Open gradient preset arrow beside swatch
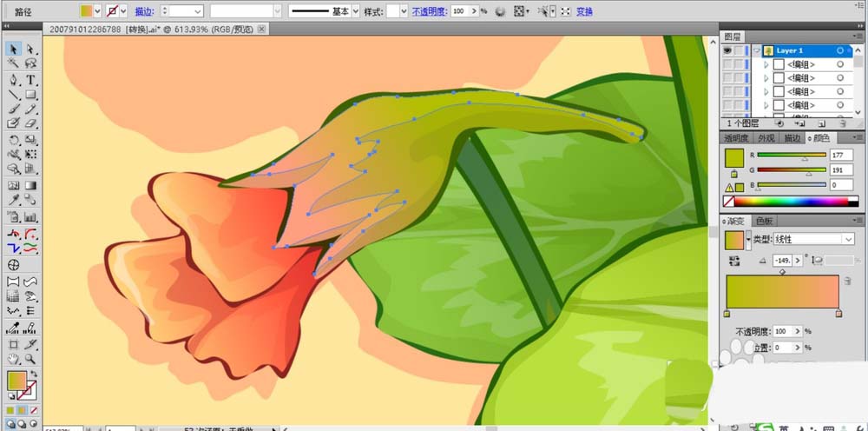Image resolution: width=868 pixels, height=431 pixels. pos(748,240)
